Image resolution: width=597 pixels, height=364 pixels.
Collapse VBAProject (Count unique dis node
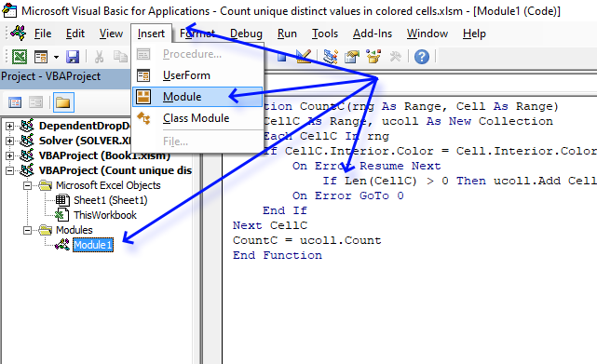pyautogui.click(x=9, y=170)
